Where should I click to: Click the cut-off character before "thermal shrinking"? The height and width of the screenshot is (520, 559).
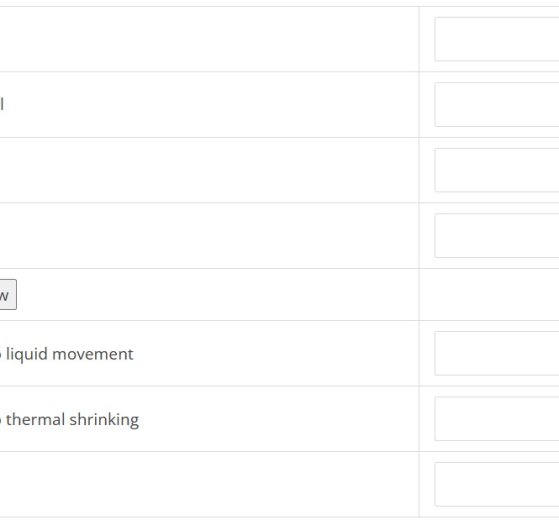click(x=1, y=420)
